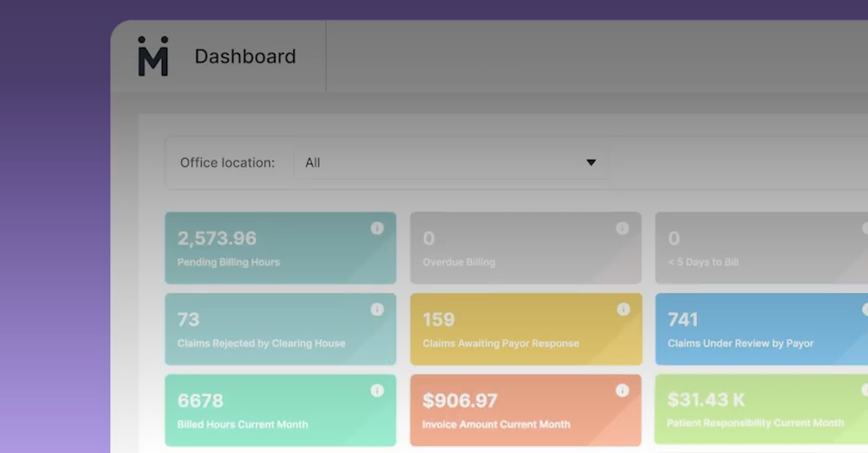
Task: Open the Office location dropdown
Action: [450, 163]
